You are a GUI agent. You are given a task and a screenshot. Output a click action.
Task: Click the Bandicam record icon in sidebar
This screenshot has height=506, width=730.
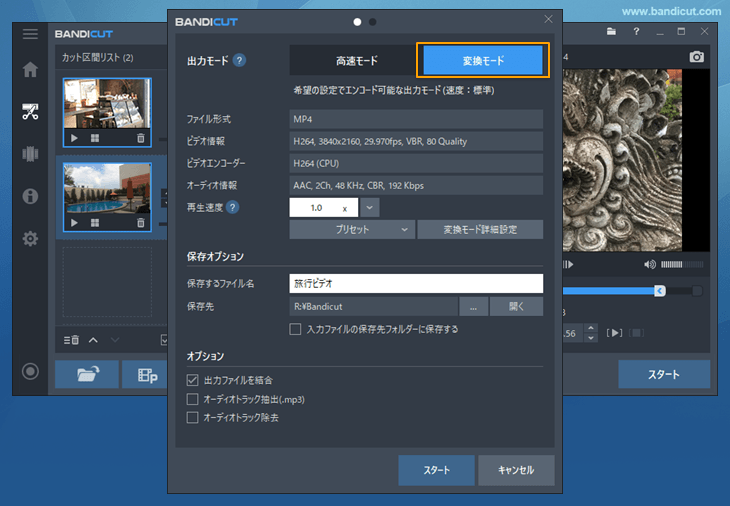pyautogui.click(x=30, y=371)
